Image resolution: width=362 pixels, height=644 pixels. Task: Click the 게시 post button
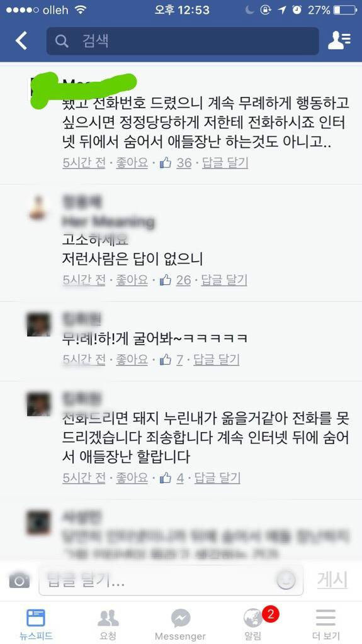click(332, 580)
